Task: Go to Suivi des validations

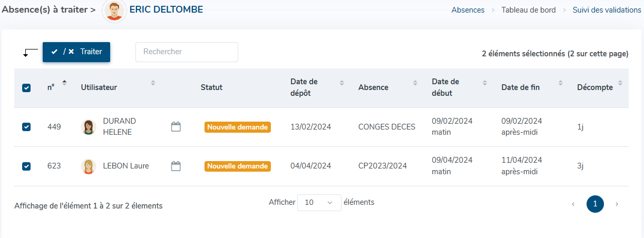Action: (607, 10)
